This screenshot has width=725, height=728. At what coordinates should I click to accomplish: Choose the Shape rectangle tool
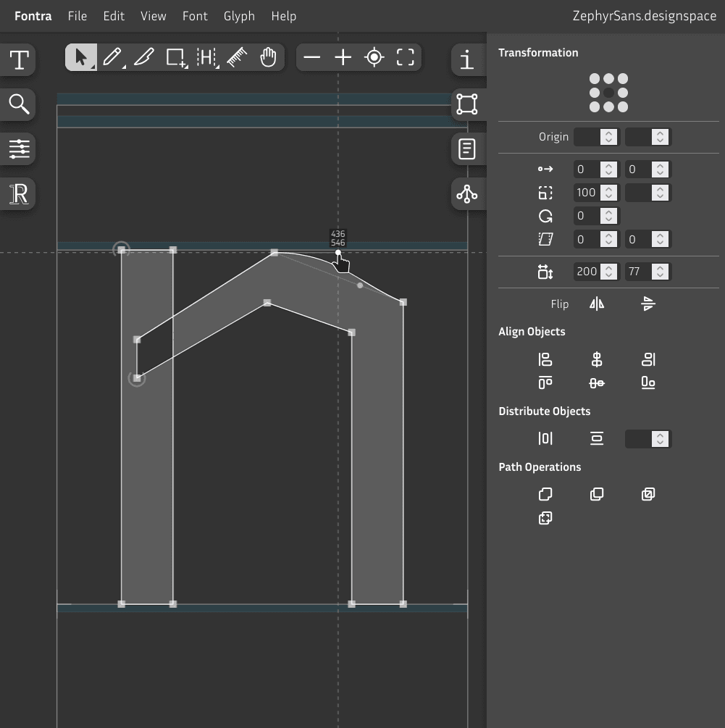(x=175, y=57)
